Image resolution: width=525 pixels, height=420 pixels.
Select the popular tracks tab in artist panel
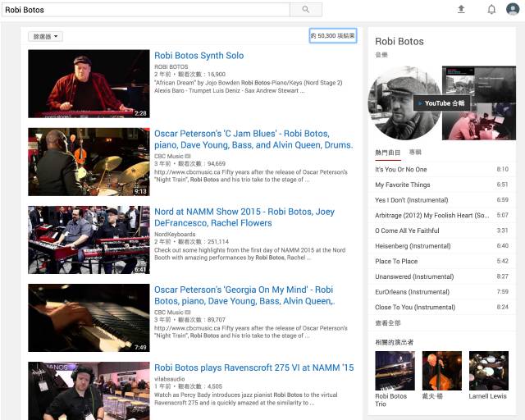387,153
